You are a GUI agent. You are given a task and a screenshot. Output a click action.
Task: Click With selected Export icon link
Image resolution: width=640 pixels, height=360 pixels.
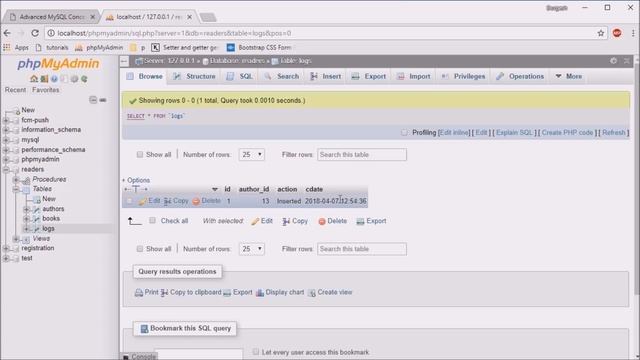371,221
